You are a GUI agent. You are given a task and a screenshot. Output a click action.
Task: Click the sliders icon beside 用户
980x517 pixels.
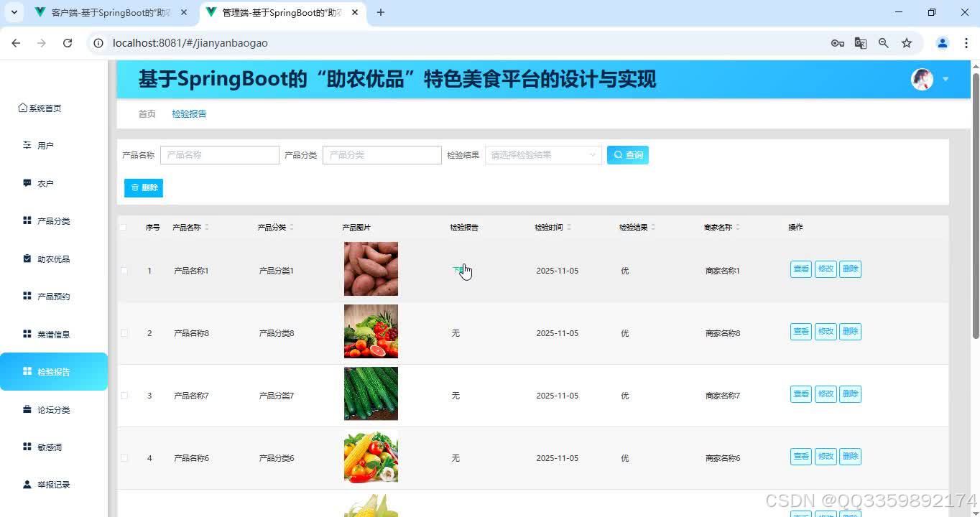pos(27,145)
